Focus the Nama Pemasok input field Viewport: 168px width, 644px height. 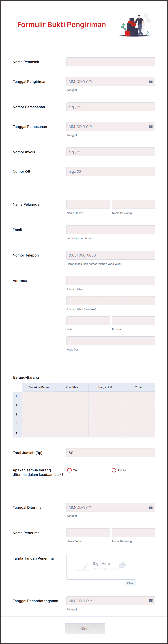(111, 62)
